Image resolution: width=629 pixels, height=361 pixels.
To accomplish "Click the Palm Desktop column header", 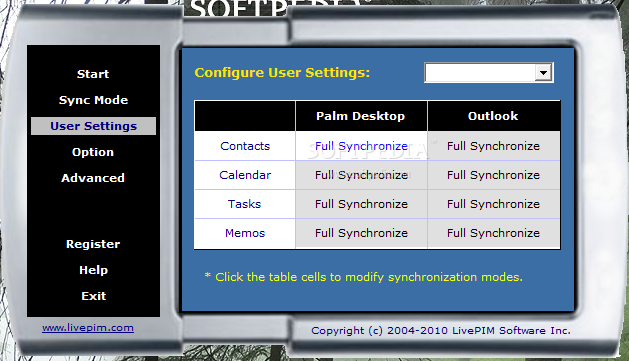I will [x=361, y=116].
